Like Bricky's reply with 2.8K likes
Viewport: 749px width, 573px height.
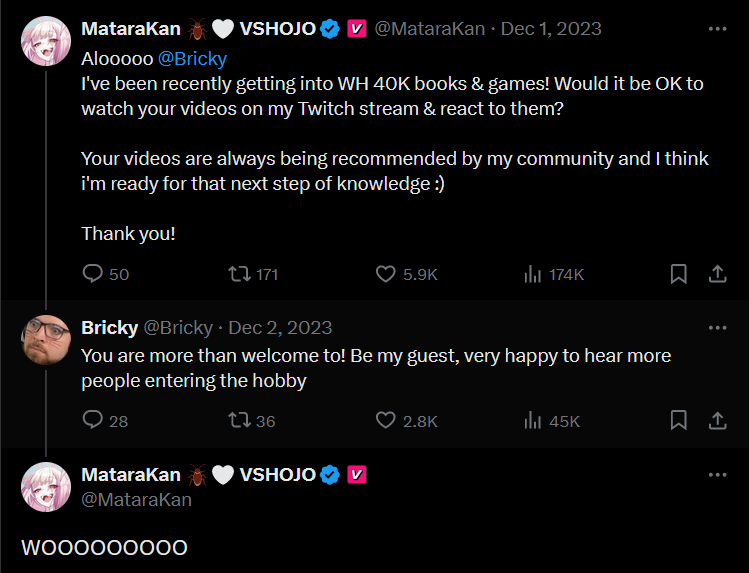click(x=386, y=420)
